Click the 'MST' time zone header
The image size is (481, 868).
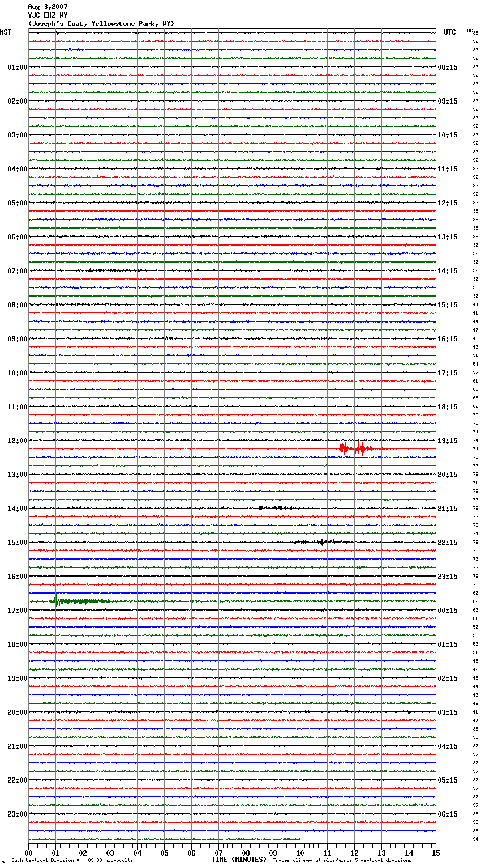click(6, 32)
